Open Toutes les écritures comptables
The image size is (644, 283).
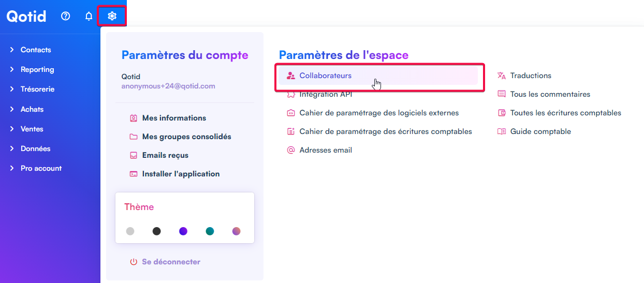565,113
